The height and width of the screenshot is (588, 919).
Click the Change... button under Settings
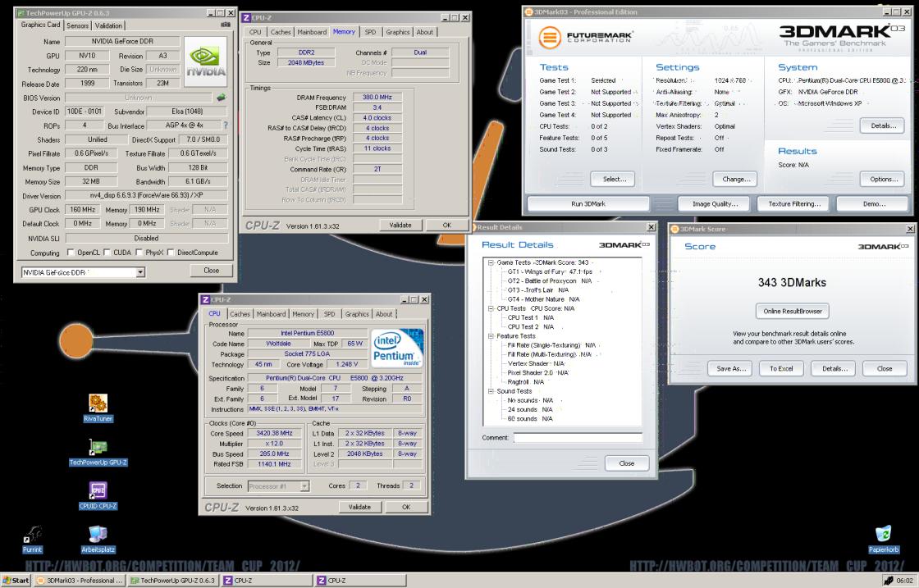click(x=735, y=180)
